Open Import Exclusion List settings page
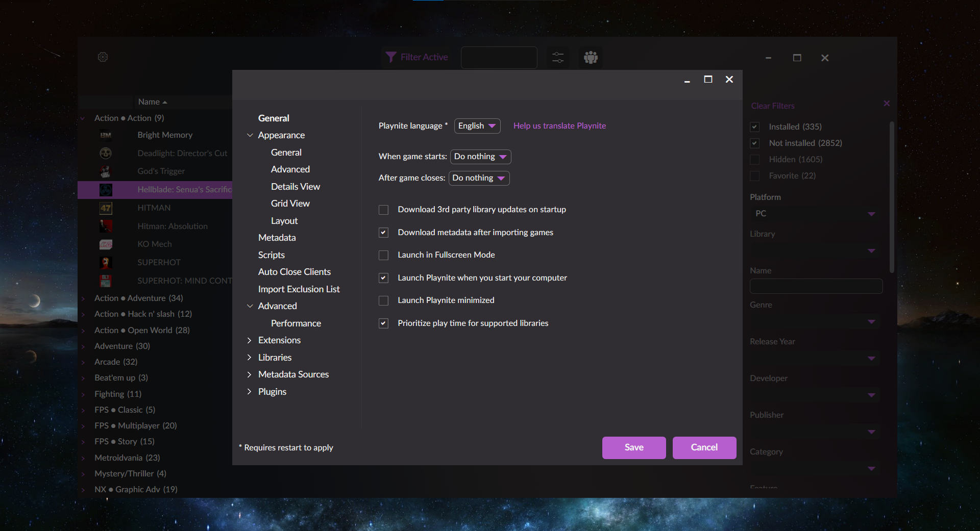Image resolution: width=980 pixels, height=531 pixels. (299, 289)
